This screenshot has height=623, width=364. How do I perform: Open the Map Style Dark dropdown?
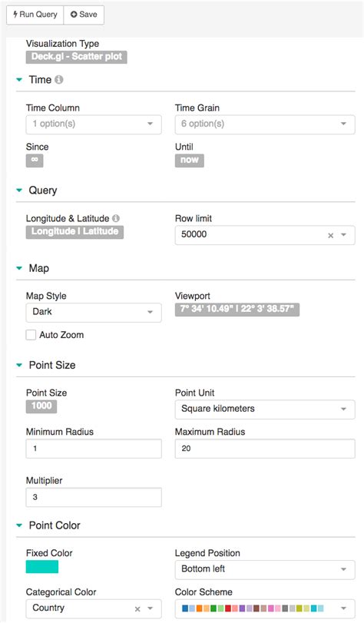(x=94, y=313)
